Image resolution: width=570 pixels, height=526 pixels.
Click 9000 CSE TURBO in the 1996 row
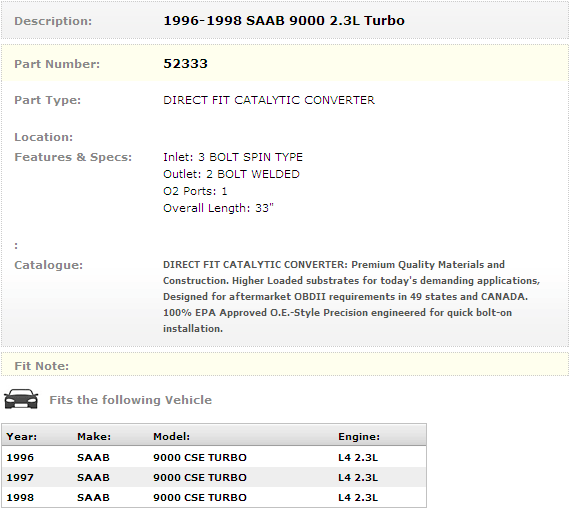pos(200,457)
